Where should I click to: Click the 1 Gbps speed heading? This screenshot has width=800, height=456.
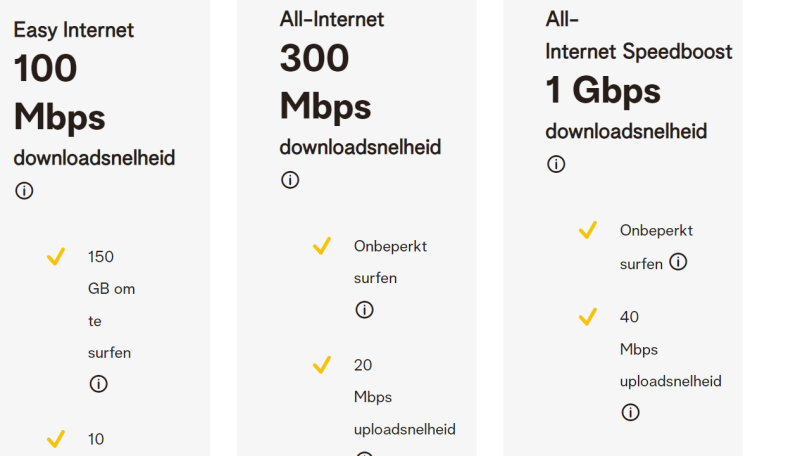603,91
